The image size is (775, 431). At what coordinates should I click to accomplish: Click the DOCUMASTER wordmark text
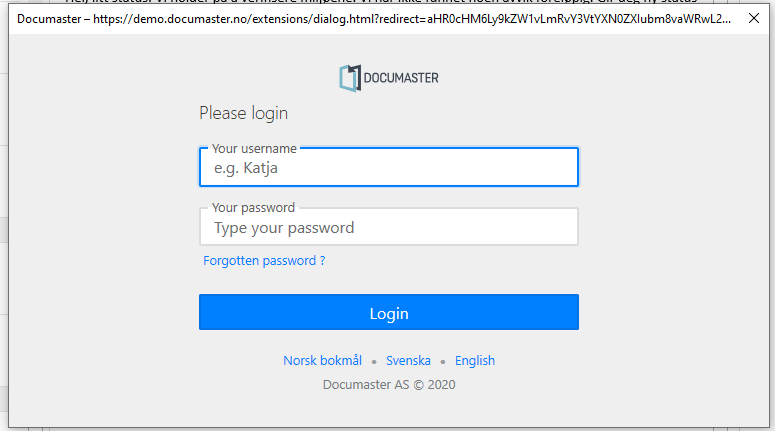401,78
